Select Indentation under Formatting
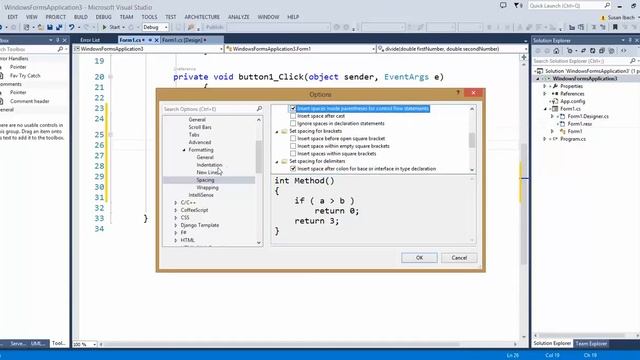Image resolution: width=640 pixels, height=360 pixels. coord(209,165)
